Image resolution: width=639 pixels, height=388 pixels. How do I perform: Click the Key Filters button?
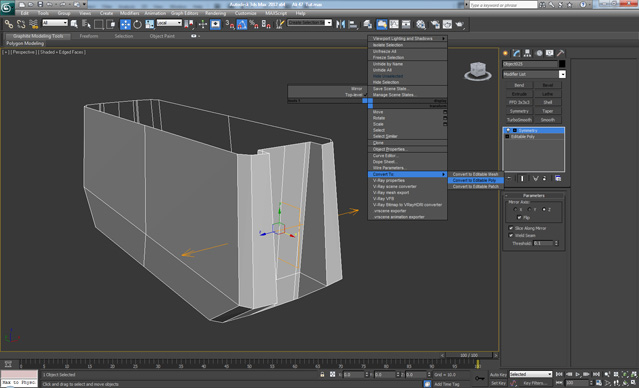(535, 383)
